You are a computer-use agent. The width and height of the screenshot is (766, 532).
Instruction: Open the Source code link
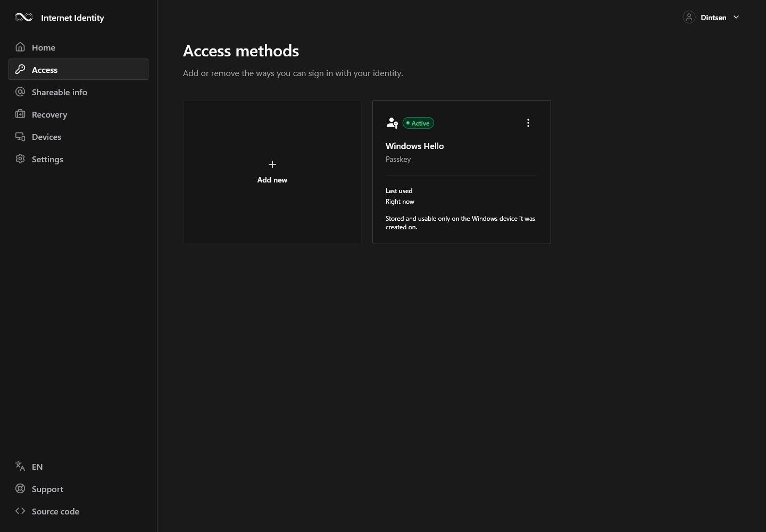coord(78,511)
